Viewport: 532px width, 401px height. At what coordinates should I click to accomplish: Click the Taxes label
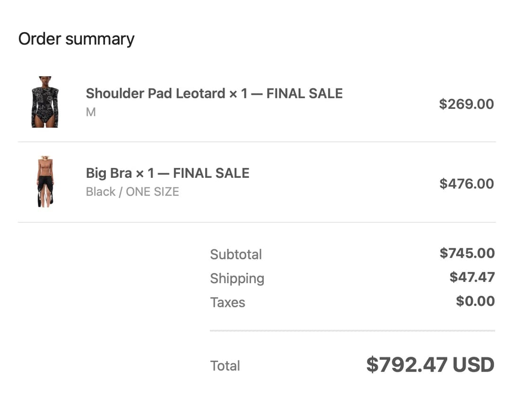(x=227, y=302)
